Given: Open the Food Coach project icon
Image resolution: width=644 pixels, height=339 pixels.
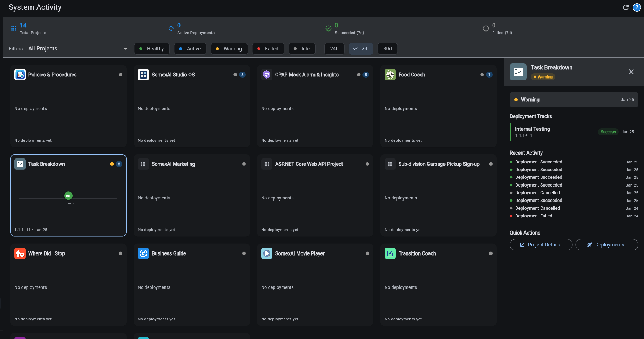Looking at the screenshot, I should click(x=390, y=75).
